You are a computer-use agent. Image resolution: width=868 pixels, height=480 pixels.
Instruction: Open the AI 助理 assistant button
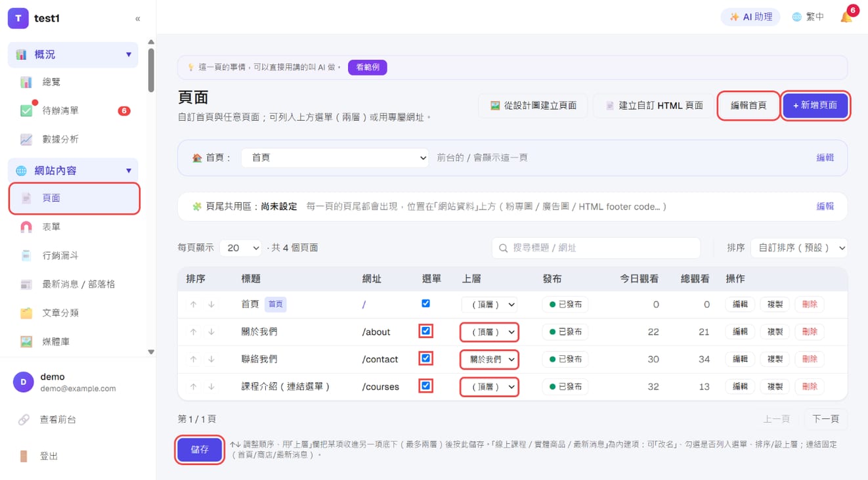(750, 17)
